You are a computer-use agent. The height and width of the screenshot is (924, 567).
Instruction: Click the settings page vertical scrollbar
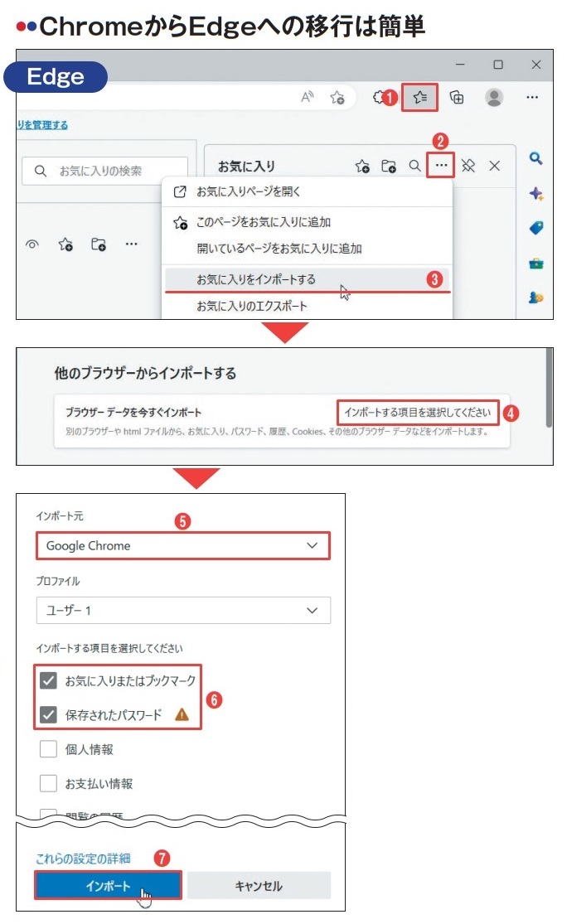[x=549, y=387]
